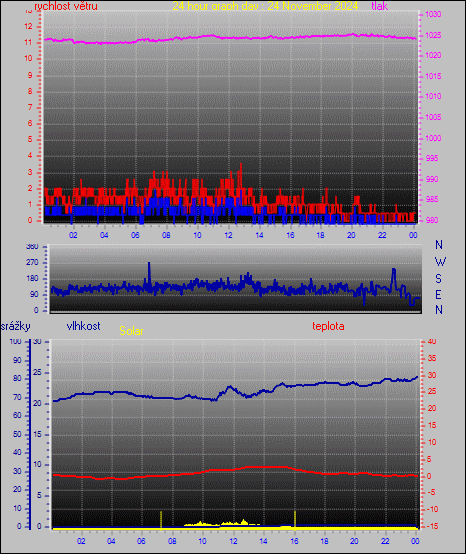Click the 70 on the humidity axis
The image size is (466, 554).
pos(17,397)
